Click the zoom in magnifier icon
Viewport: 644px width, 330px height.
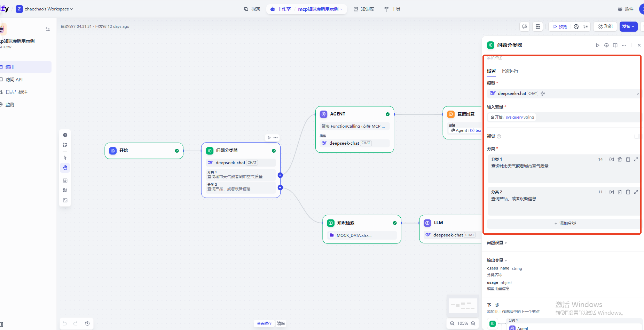click(473, 323)
